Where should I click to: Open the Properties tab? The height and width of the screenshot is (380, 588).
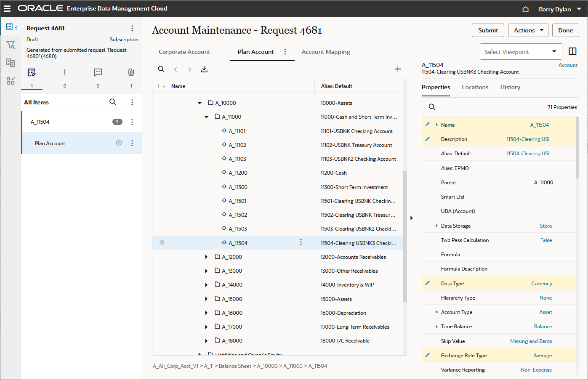click(x=436, y=87)
